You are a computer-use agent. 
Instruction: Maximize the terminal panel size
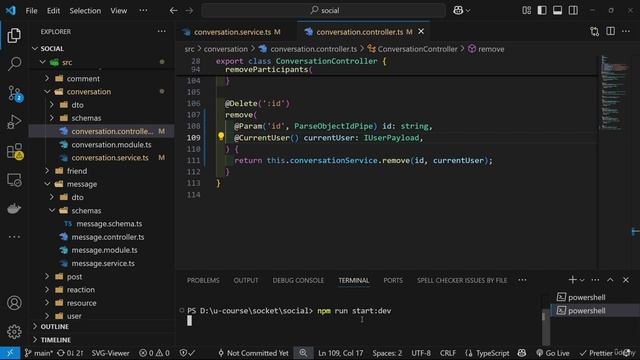[610, 280]
